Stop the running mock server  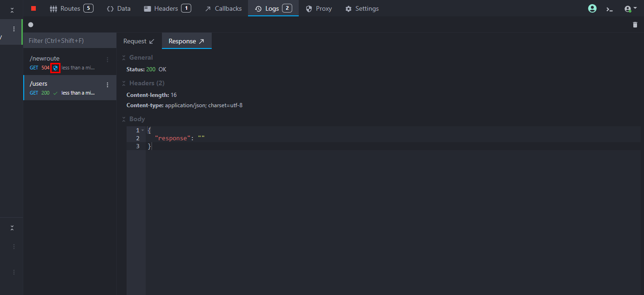(34, 8)
